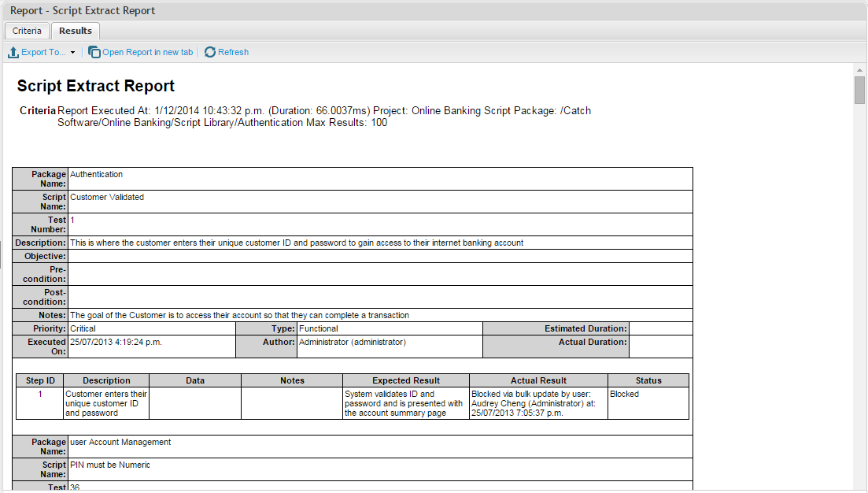Click the Critical priority value
This screenshot has height=493, width=868.
(83, 328)
